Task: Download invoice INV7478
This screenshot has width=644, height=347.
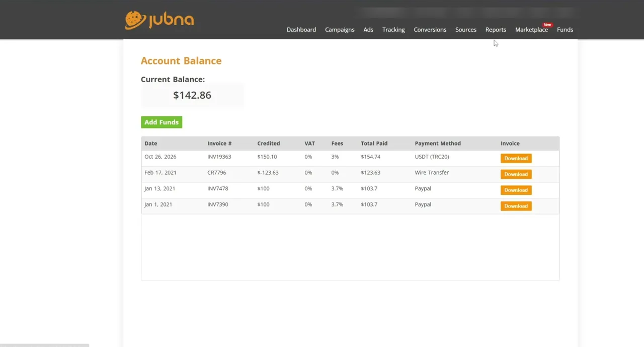Action: [516, 190]
